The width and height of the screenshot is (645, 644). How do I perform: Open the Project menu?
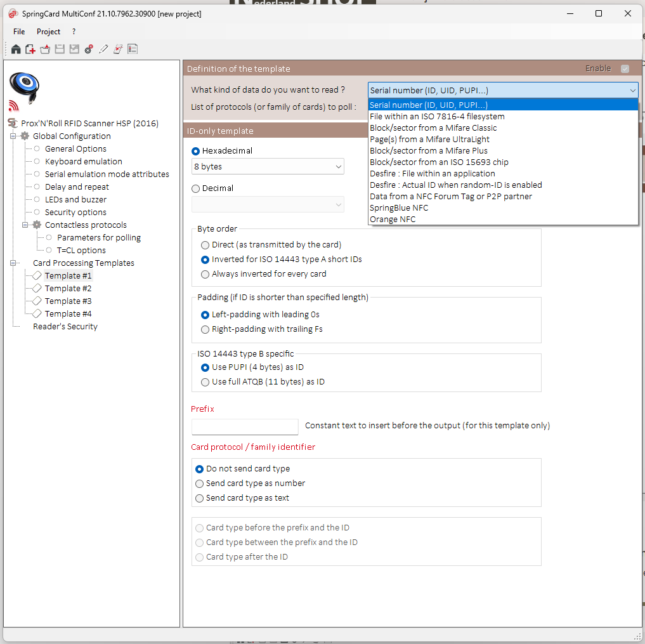[49, 32]
